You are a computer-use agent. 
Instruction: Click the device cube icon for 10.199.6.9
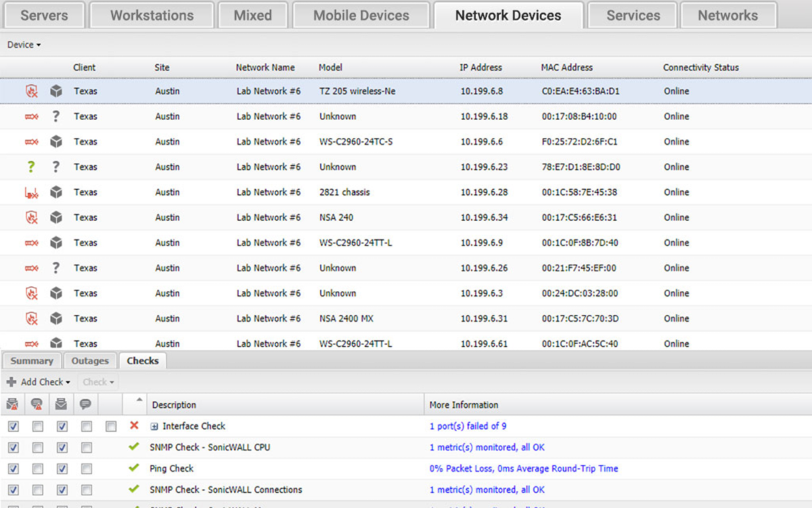click(x=56, y=242)
